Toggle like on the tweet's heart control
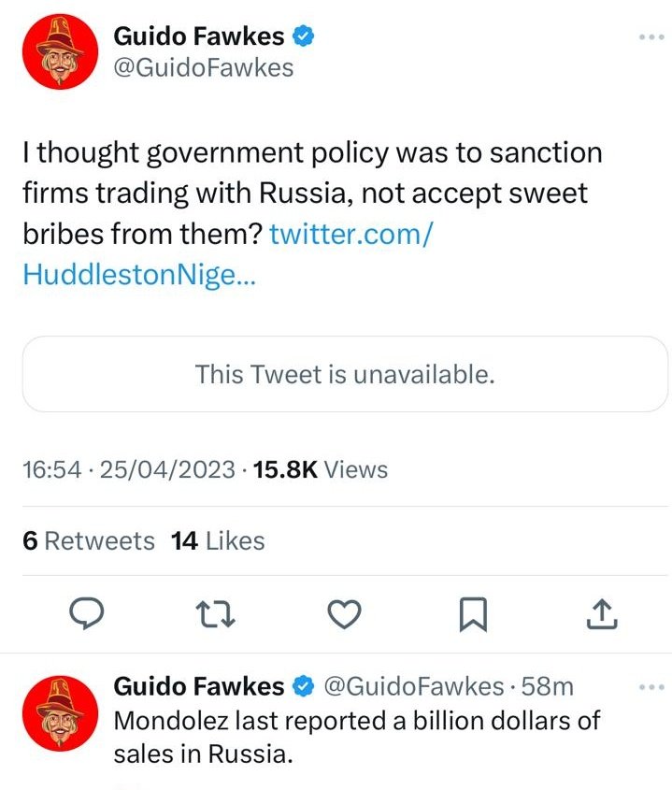 345,615
